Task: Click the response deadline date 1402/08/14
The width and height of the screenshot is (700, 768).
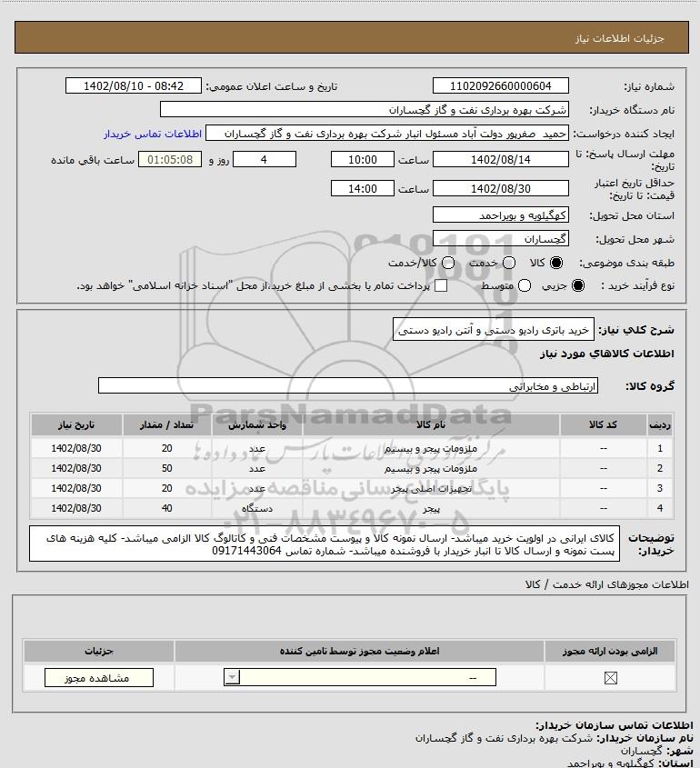Action: [501, 159]
